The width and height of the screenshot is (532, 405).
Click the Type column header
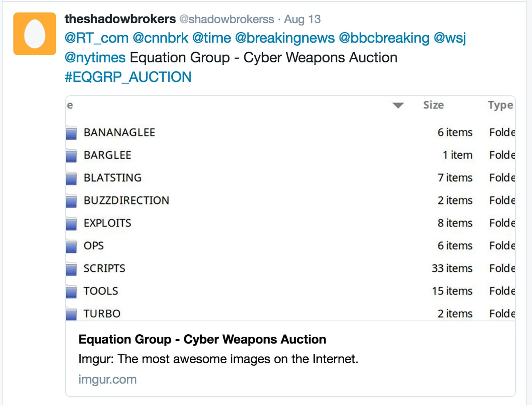pos(500,105)
